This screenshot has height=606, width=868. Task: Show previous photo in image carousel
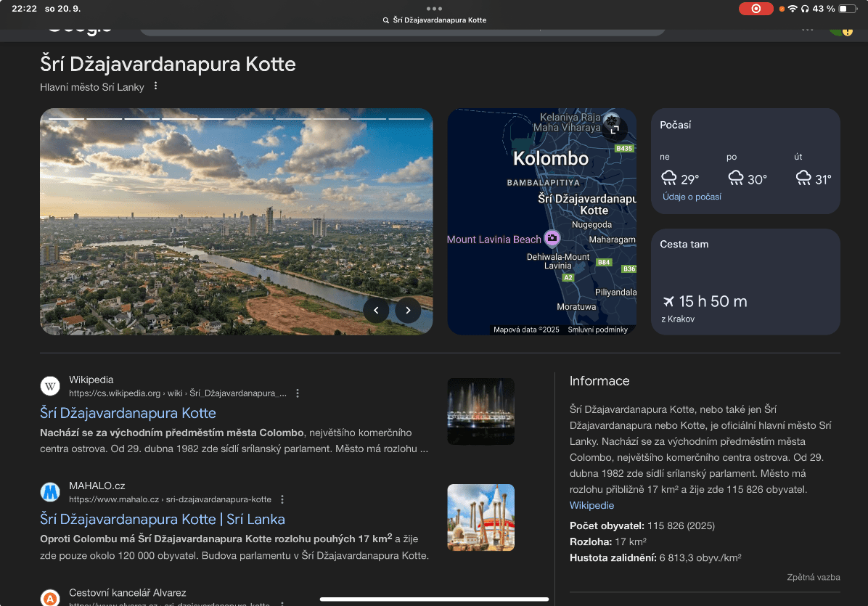tap(376, 311)
